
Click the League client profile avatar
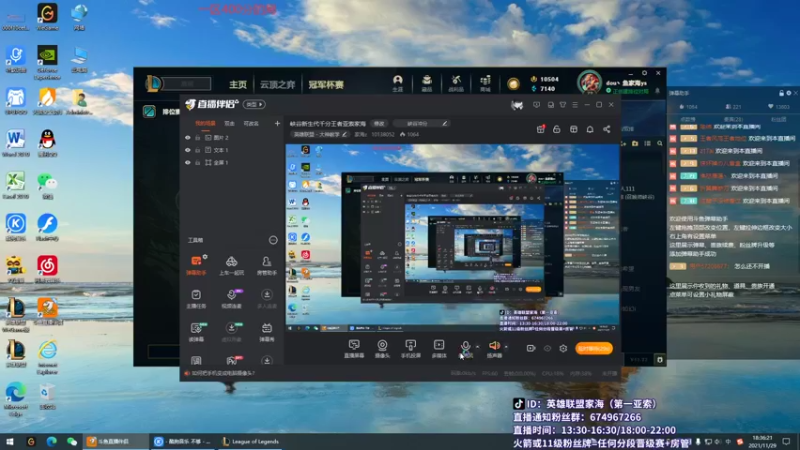[x=589, y=82]
